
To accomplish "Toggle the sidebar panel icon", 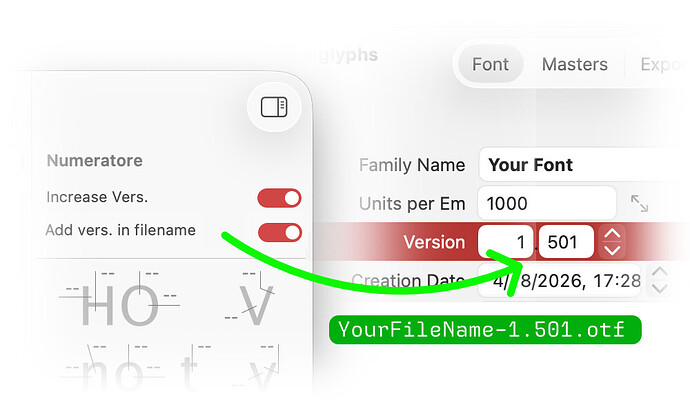I will point(274,107).
